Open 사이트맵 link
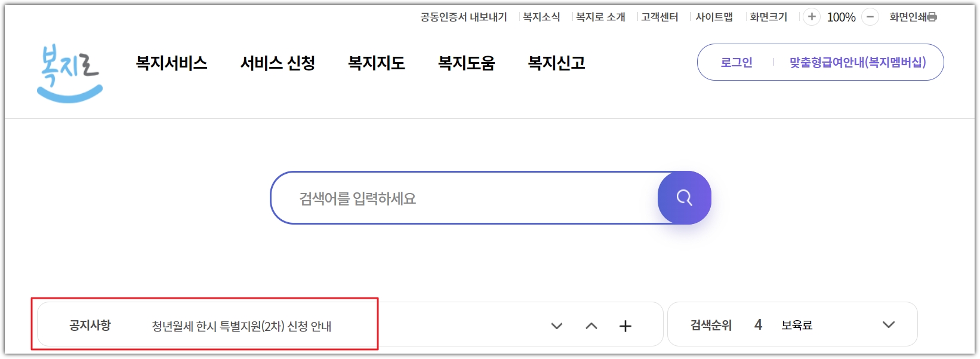 tap(714, 17)
